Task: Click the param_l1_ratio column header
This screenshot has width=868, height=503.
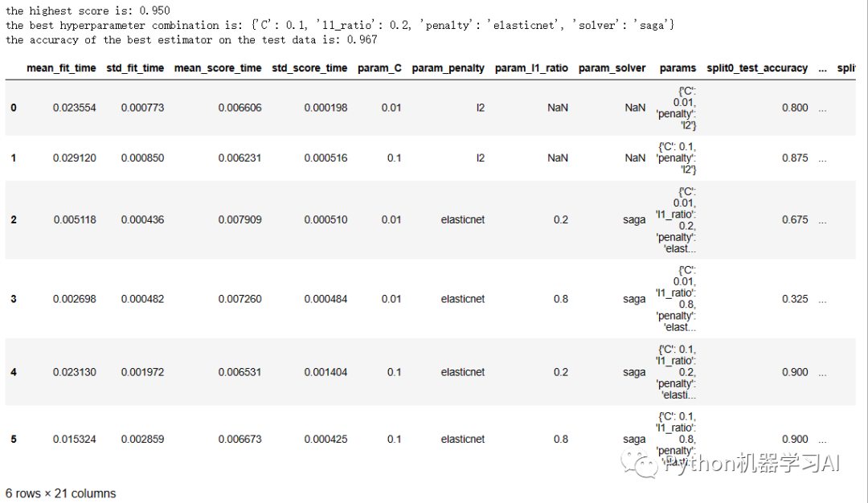Action: pos(531,68)
